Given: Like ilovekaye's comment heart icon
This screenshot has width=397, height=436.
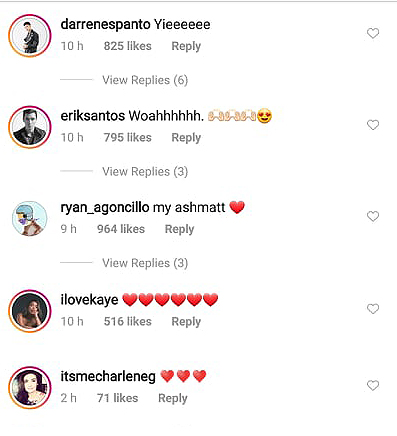Looking at the screenshot, I should (x=373, y=309).
